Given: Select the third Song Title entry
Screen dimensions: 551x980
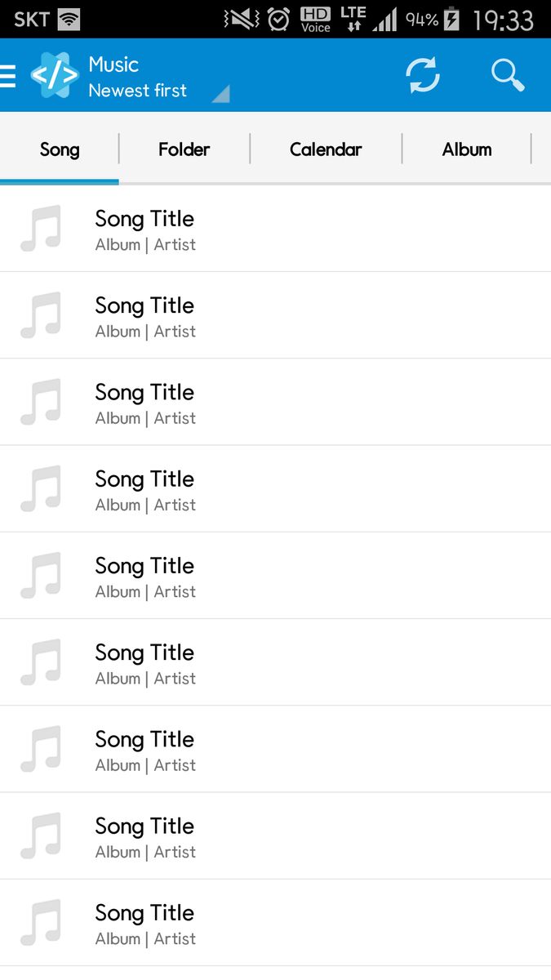Looking at the screenshot, I should click(144, 393).
